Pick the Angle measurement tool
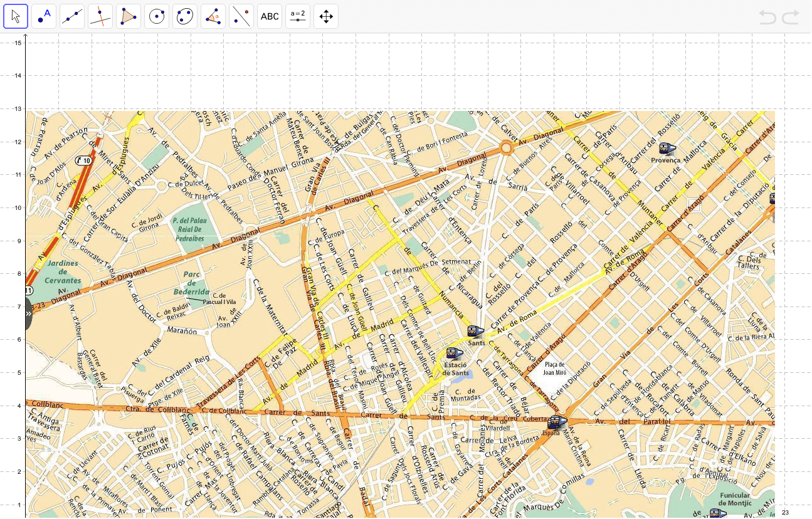 coord(213,16)
